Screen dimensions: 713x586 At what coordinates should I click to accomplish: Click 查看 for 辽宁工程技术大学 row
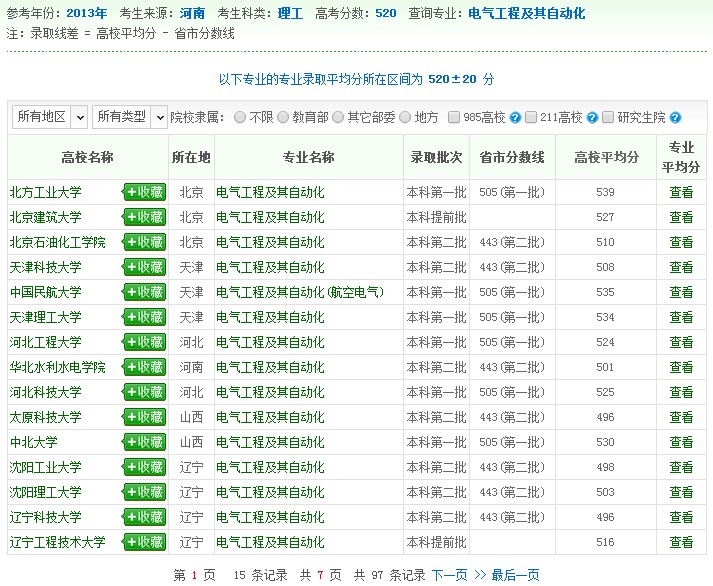coord(681,542)
